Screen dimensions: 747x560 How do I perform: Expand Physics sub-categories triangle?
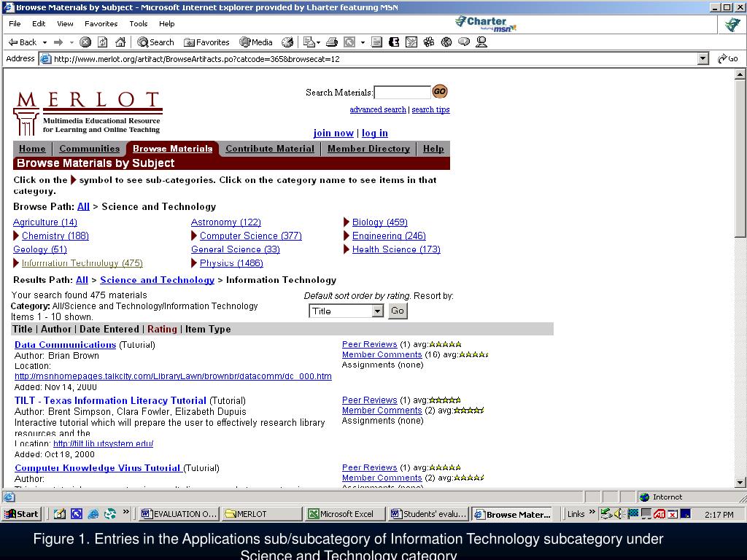pyautogui.click(x=194, y=262)
